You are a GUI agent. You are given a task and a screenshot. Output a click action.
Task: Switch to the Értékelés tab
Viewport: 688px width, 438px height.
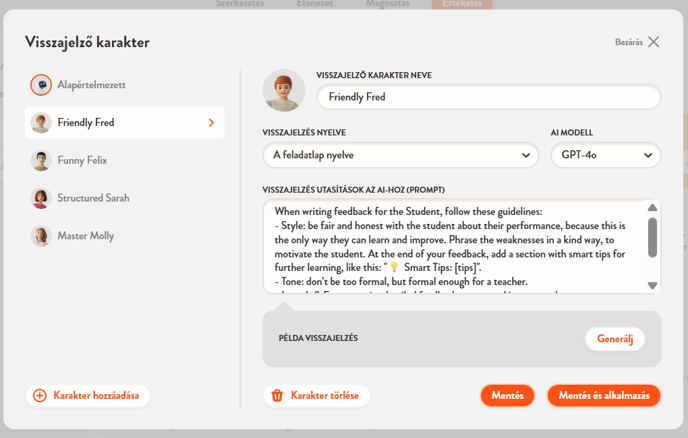tap(461, 4)
